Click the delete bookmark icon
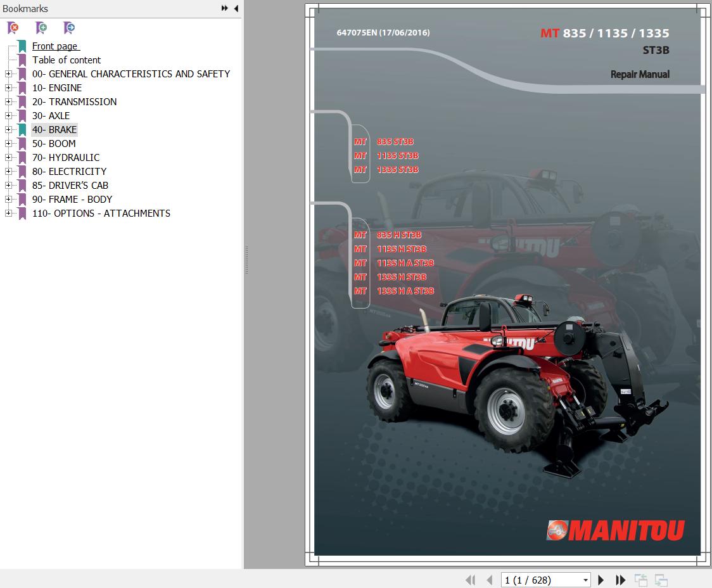 (13, 28)
